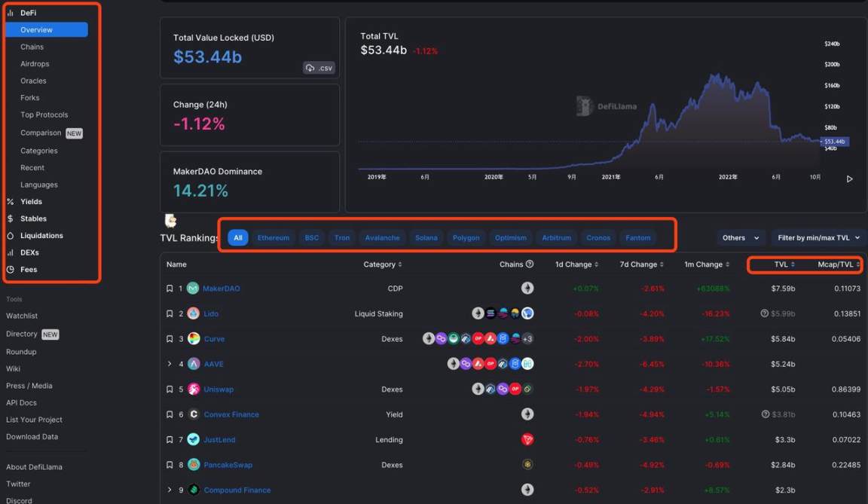Sort table by 7d Change
The image size is (868, 504).
(x=642, y=264)
